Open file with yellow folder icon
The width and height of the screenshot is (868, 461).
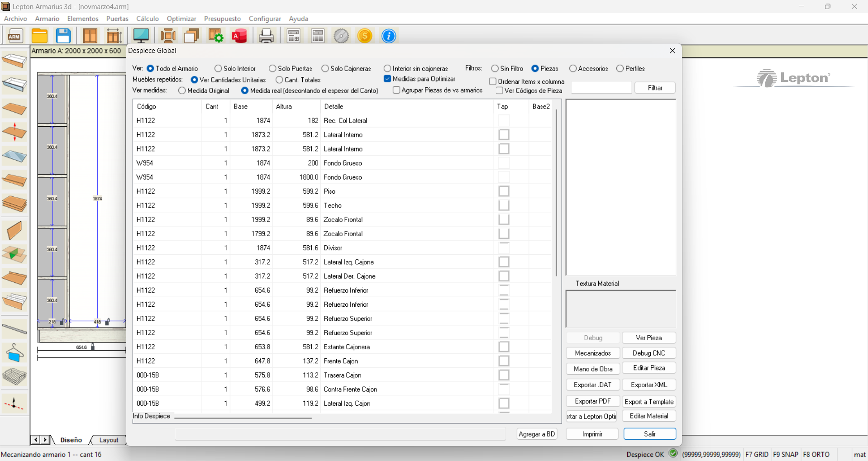pos(39,36)
